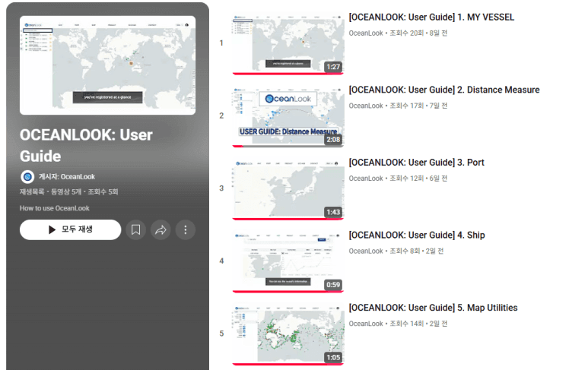
Task: Select title '[OCEANLOOK: User Guide] 1. MY VESSEL'
Action: [431, 17]
